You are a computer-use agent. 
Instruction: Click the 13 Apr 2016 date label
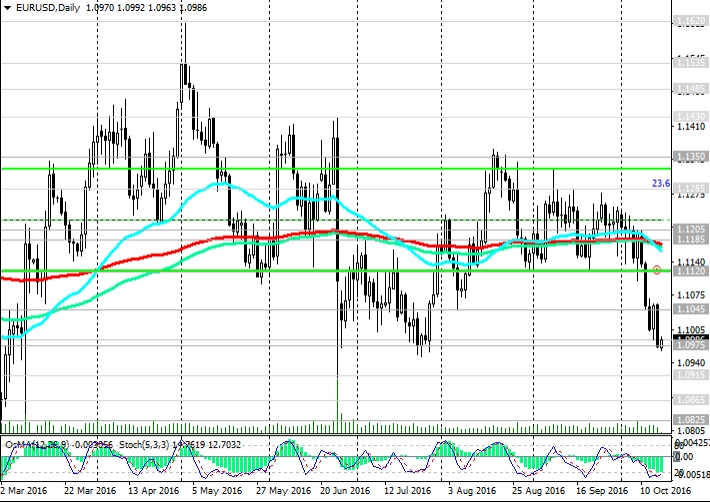coord(154,491)
